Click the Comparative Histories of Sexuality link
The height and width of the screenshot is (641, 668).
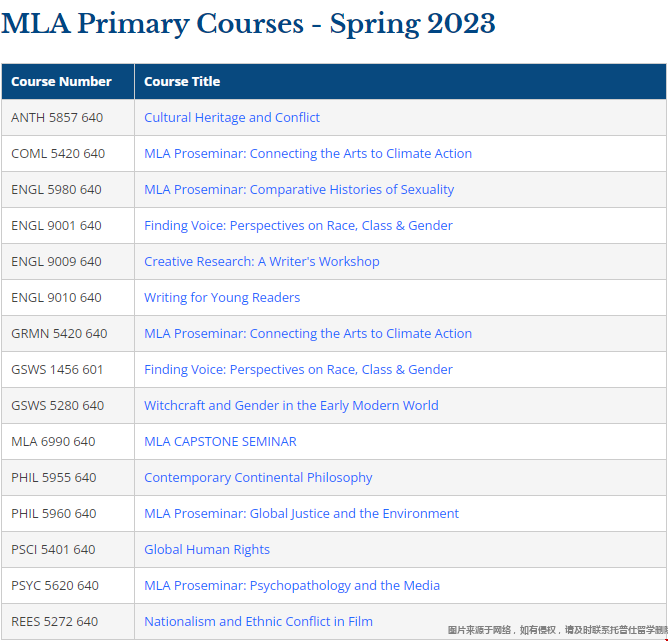coord(299,190)
